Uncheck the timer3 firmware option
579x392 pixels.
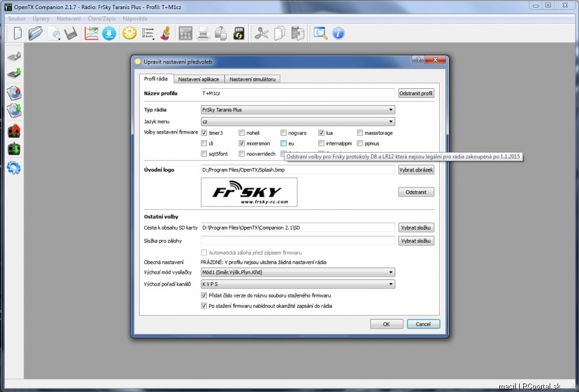click(x=204, y=132)
